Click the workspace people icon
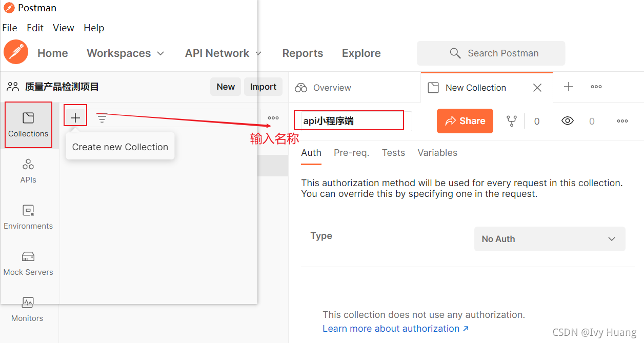 [13, 87]
